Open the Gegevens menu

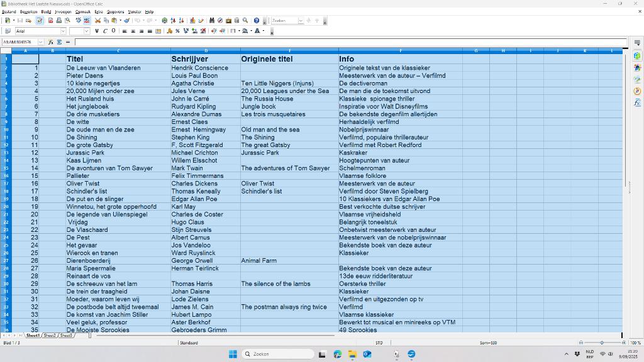click(116, 12)
